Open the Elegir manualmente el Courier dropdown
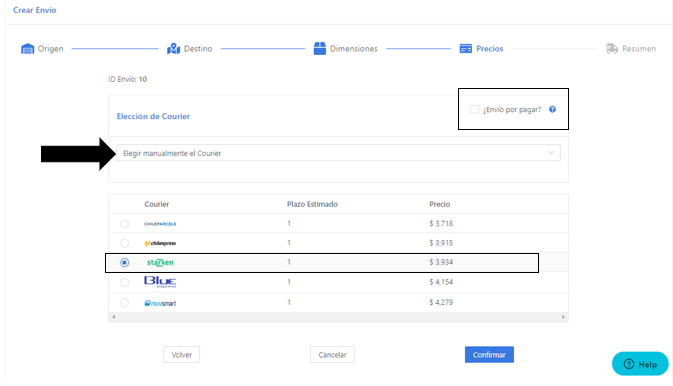 pyautogui.click(x=338, y=153)
